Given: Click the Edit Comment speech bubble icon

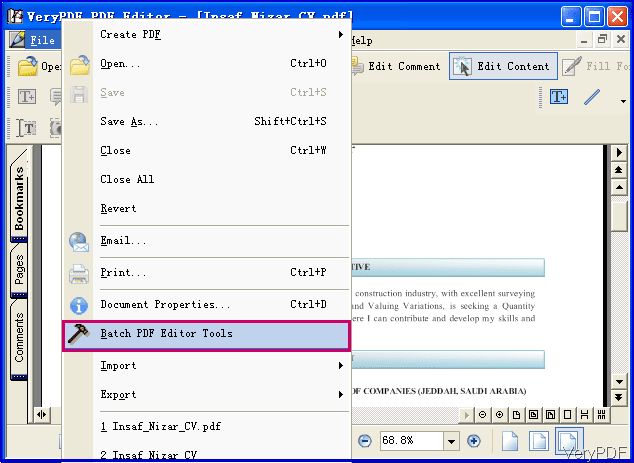Looking at the screenshot, I should click(357, 66).
